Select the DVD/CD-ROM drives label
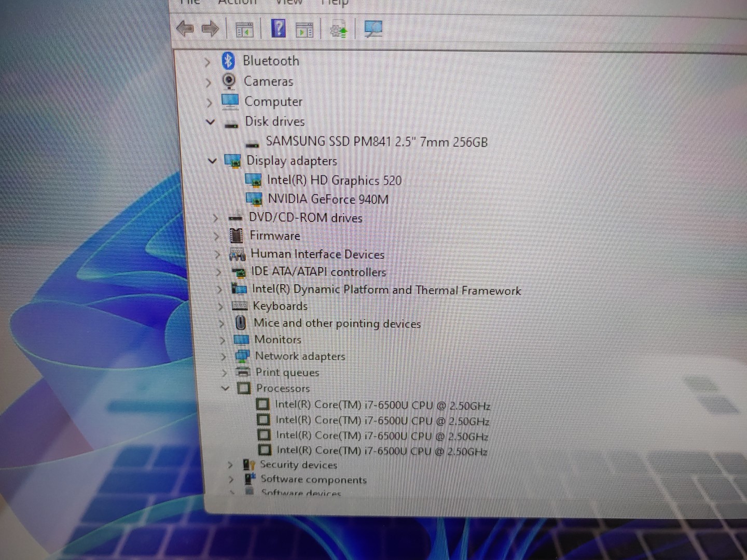Viewport: 747px width, 560px height. (x=306, y=218)
